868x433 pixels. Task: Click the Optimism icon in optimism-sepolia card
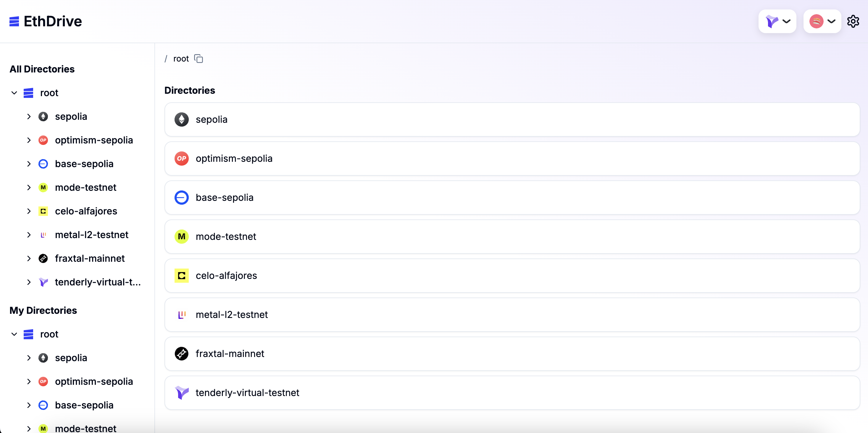coord(181,158)
